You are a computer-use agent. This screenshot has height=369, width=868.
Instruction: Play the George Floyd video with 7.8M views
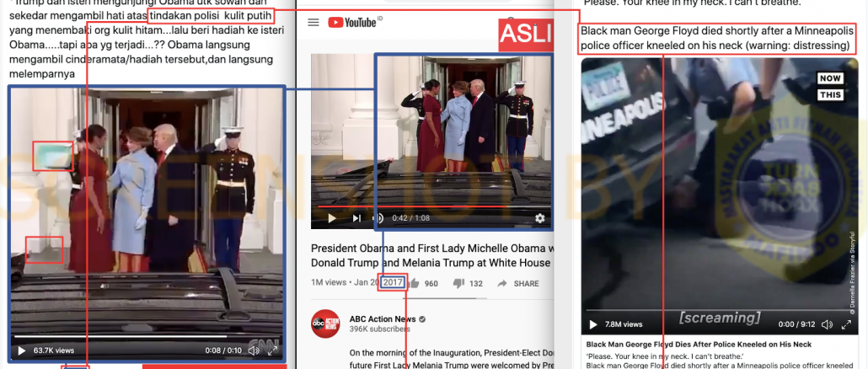tap(593, 324)
